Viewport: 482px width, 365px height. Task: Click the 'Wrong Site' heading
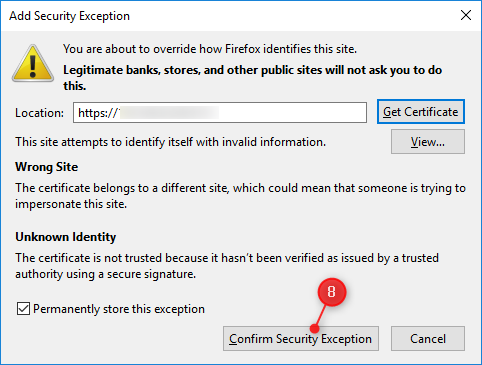(47, 167)
